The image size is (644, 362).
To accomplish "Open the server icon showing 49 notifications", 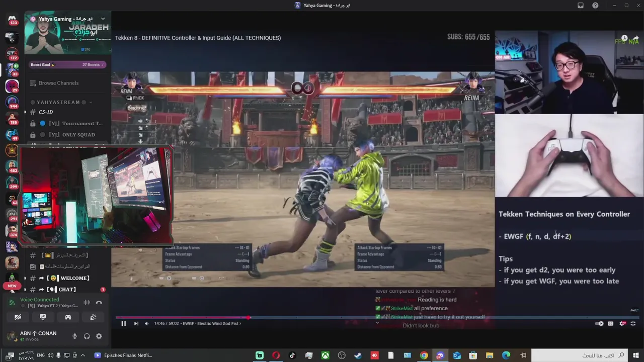I will tap(12, 134).
